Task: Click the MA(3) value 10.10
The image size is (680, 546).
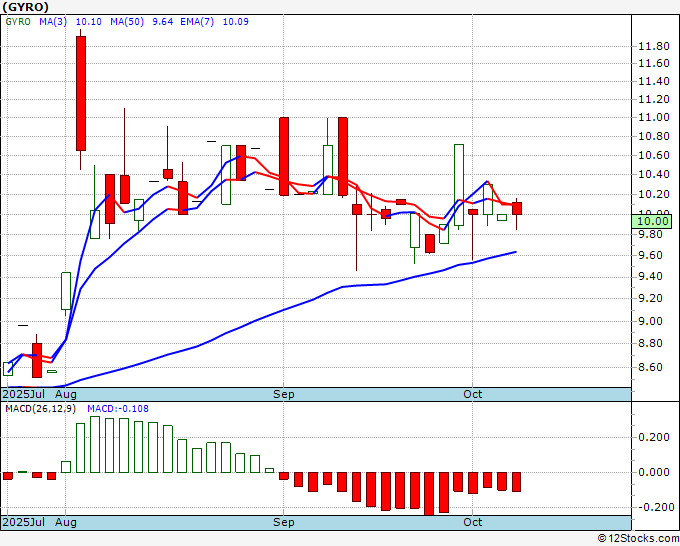Action: point(88,22)
